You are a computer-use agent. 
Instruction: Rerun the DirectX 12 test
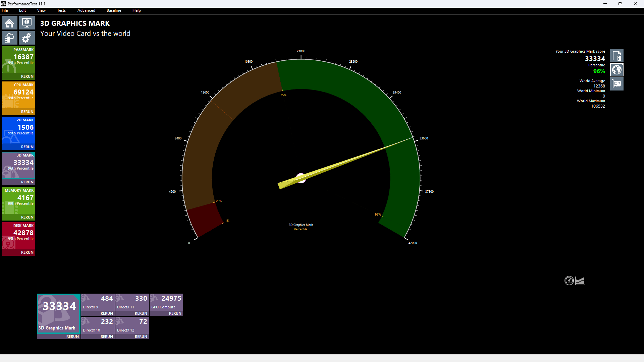tap(141, 337)
